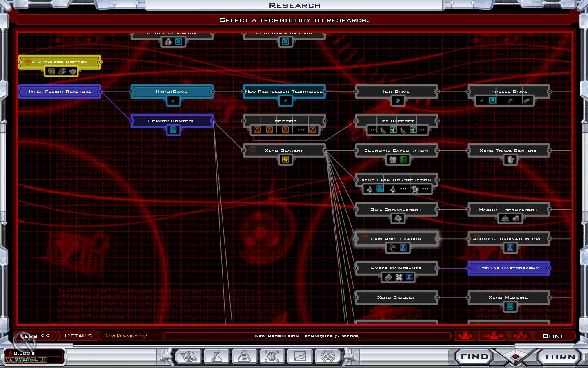The image size is (588, 368).
Task: Click the yellow icon under Xeno Slavery
Action: (285, 159)
